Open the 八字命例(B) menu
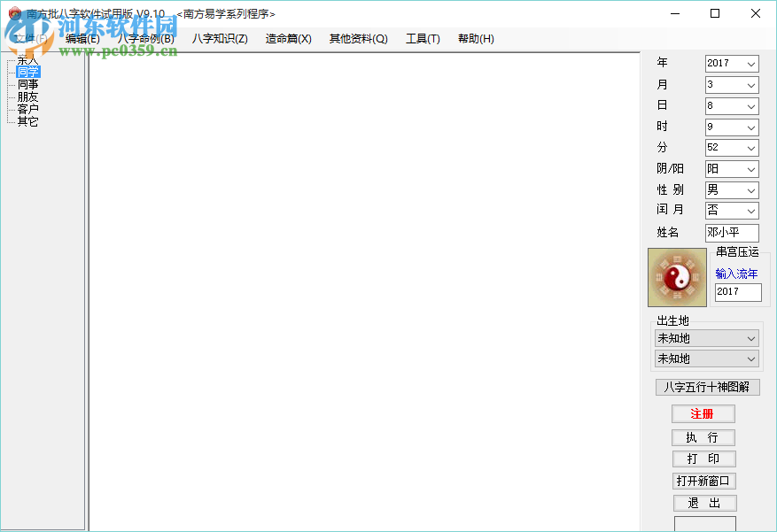777x532 pixels. click(x=147, y=38)
